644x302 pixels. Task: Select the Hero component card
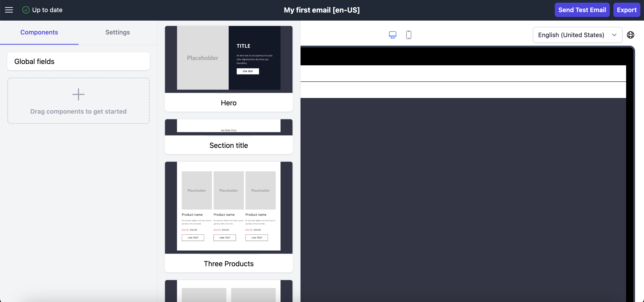coord(229,69)
